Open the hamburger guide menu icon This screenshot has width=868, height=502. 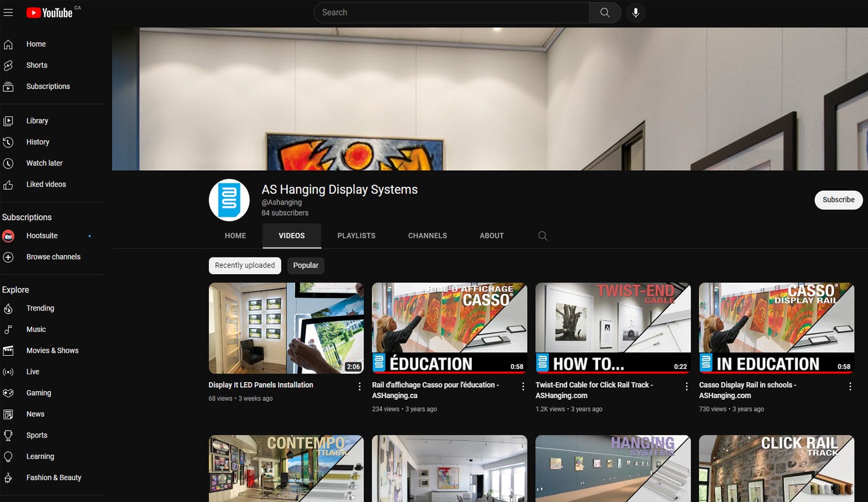[x=8, y=12]
